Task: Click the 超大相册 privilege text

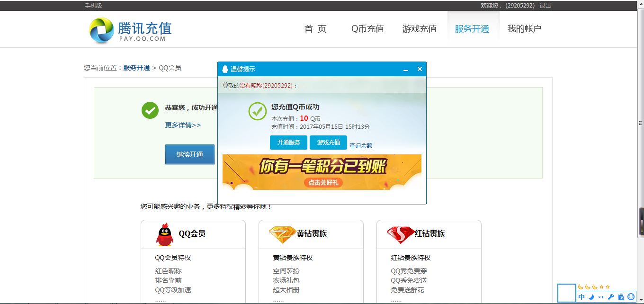Action: click(x=286, y=290)
